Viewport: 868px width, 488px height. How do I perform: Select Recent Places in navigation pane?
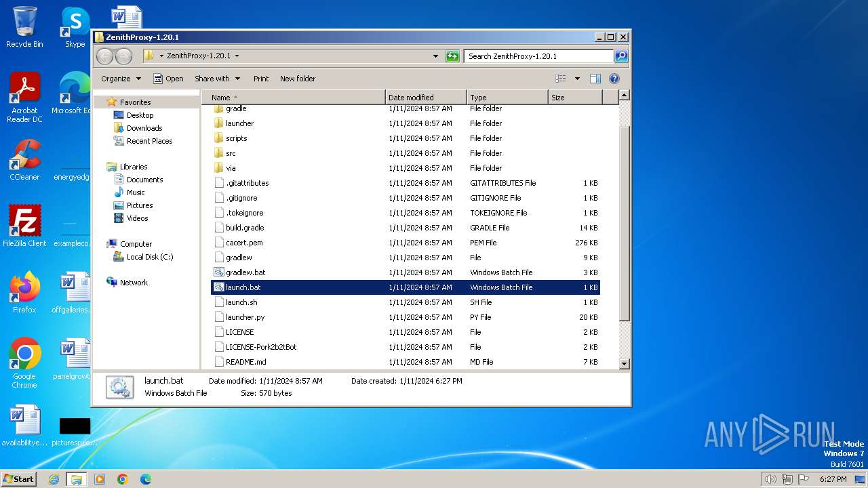pyautogui.click(x=149, y=141)
